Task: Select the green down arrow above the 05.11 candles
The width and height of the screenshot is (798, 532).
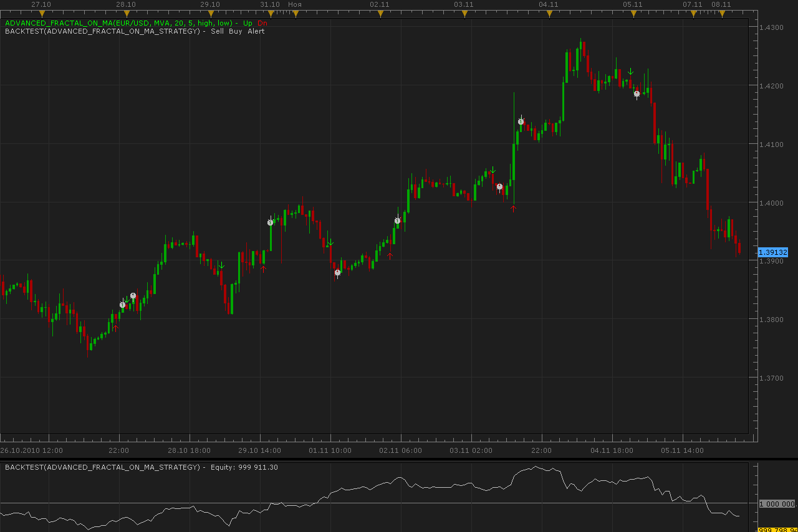Action: [x=630, y=72]
